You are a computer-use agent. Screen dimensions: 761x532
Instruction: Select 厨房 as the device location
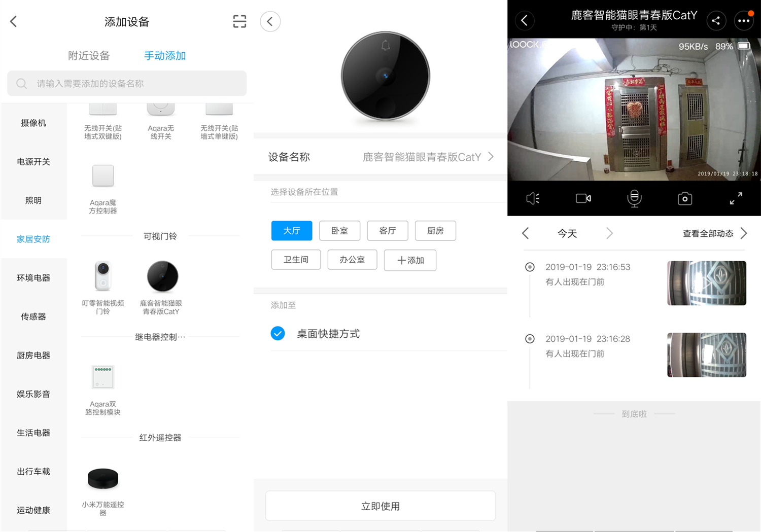(435, 231)
